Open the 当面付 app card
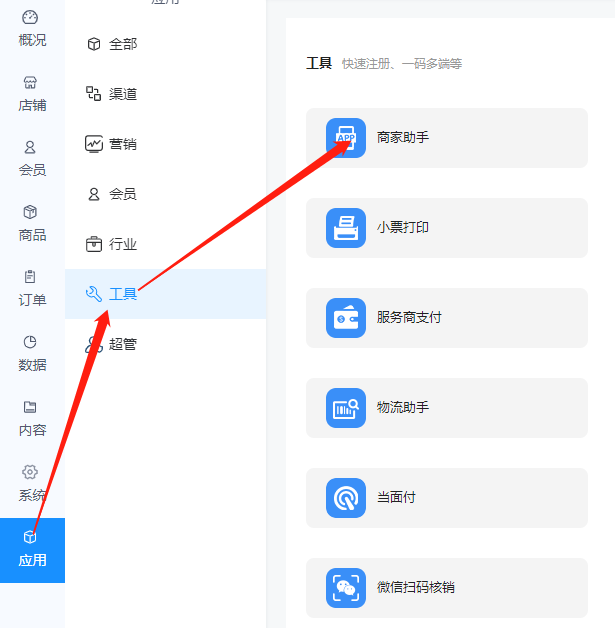615x628 pixels. coord(447,498)
